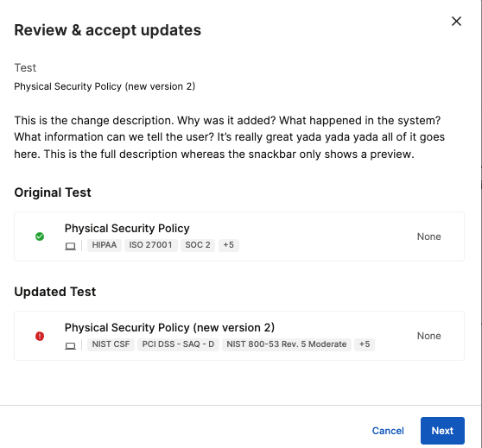Open Physical Security Policy (new version 2) card title
The image size is (482, 448).
pos(169,327)
